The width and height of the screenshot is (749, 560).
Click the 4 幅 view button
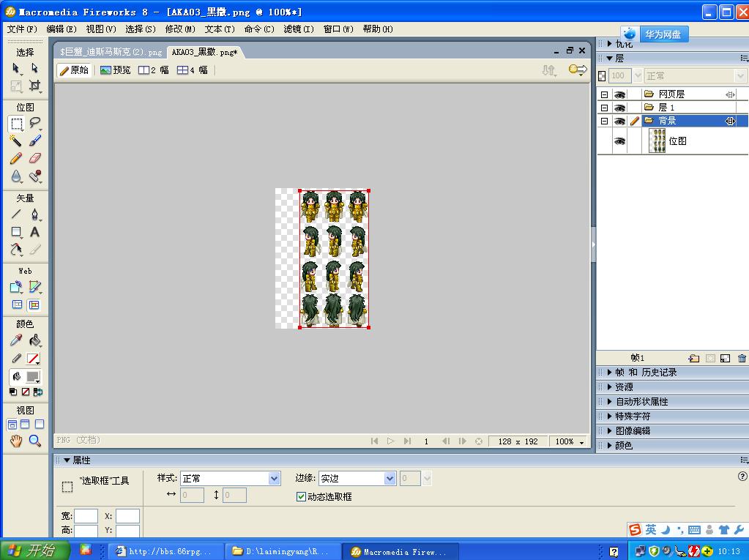(x=193, y=70)
